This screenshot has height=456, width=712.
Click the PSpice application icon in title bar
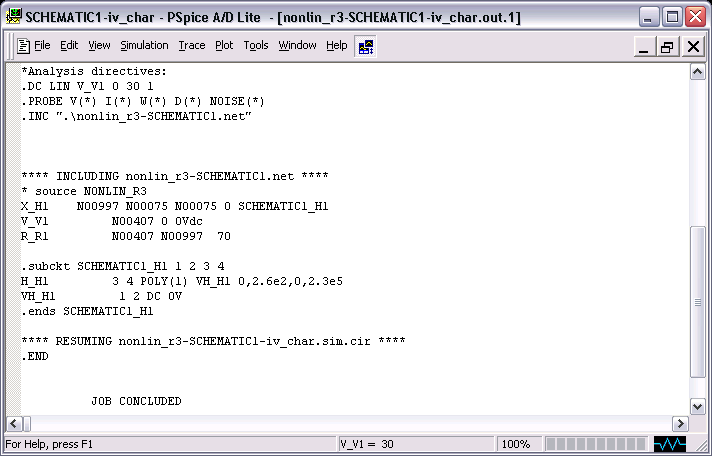(14, 17)
